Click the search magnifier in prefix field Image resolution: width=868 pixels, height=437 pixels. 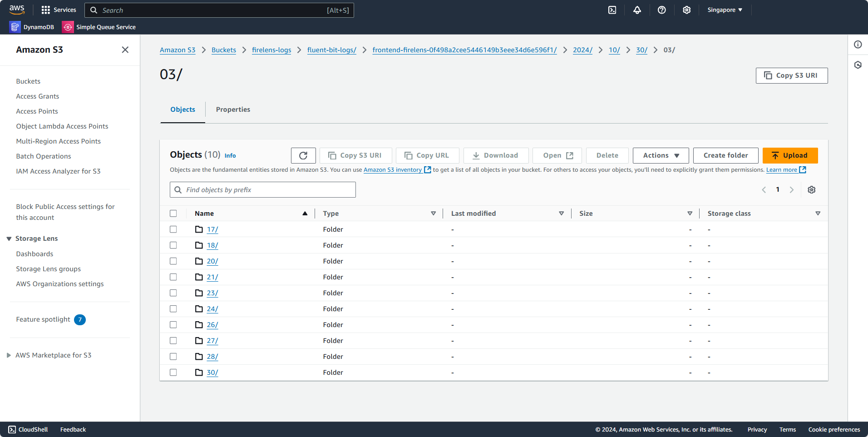coord(178,190)
